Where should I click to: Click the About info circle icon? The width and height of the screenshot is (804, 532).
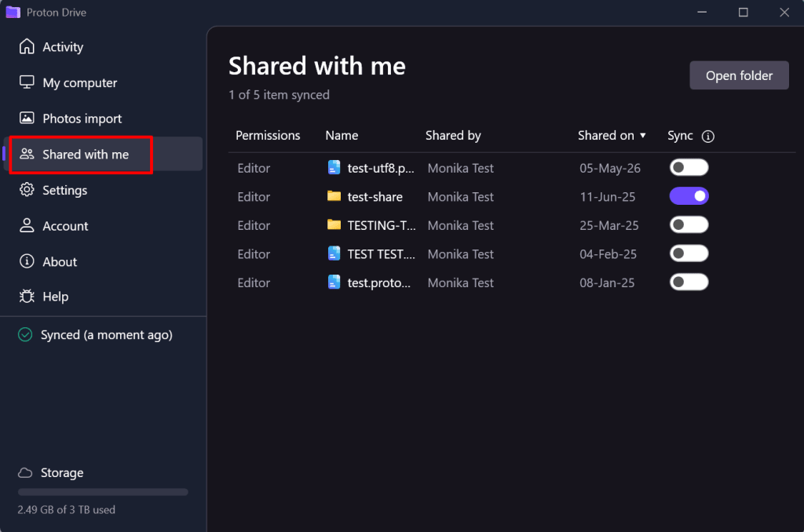click(27, 261)
